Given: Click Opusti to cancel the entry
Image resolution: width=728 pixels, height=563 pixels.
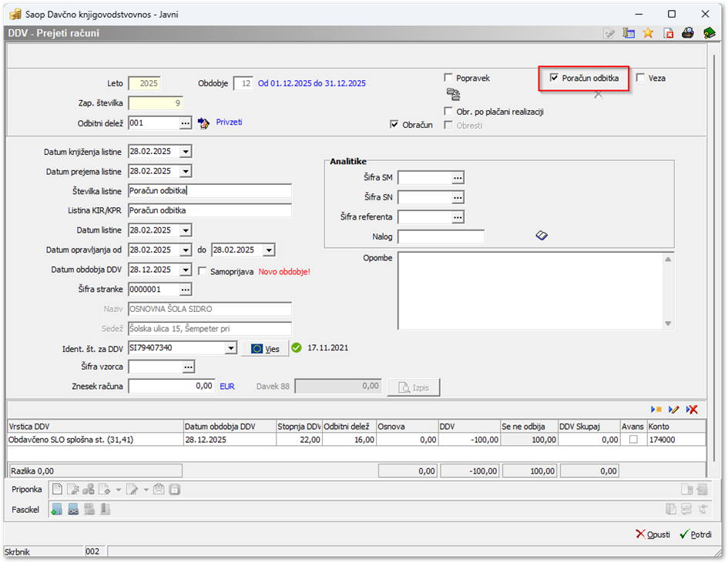Looking at the screenshot, I should (x=653, y=535).
